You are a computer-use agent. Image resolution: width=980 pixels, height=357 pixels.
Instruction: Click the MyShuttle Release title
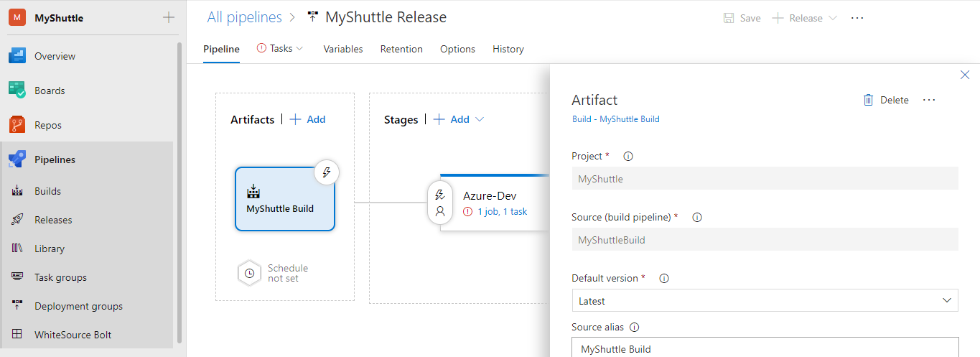coord(386,17)
